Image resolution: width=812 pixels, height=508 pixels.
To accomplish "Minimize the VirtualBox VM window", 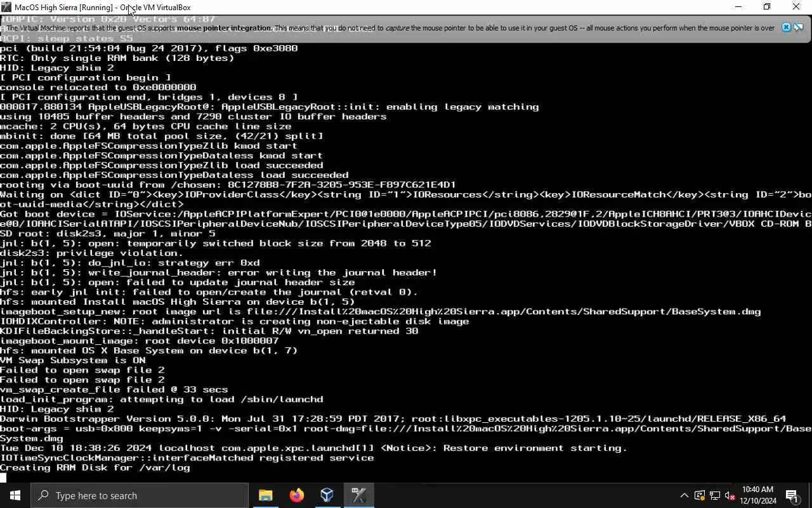I will (x=738, y=7).
